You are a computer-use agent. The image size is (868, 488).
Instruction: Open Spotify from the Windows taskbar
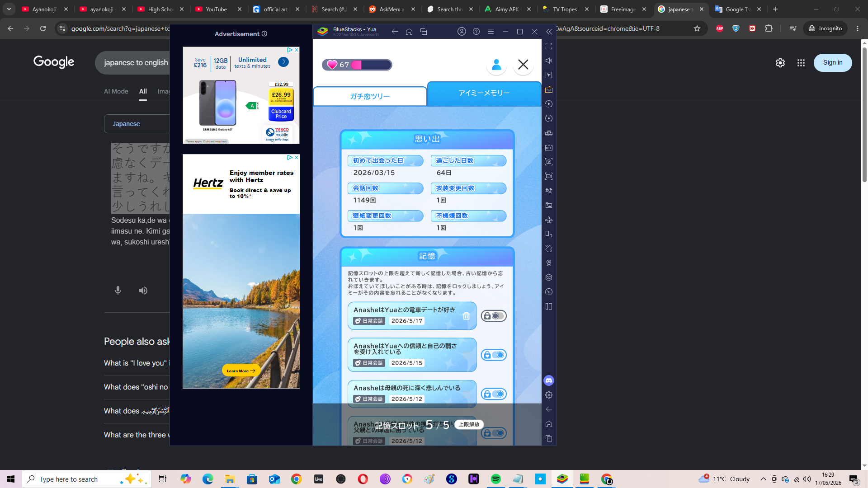coord(496,479)
